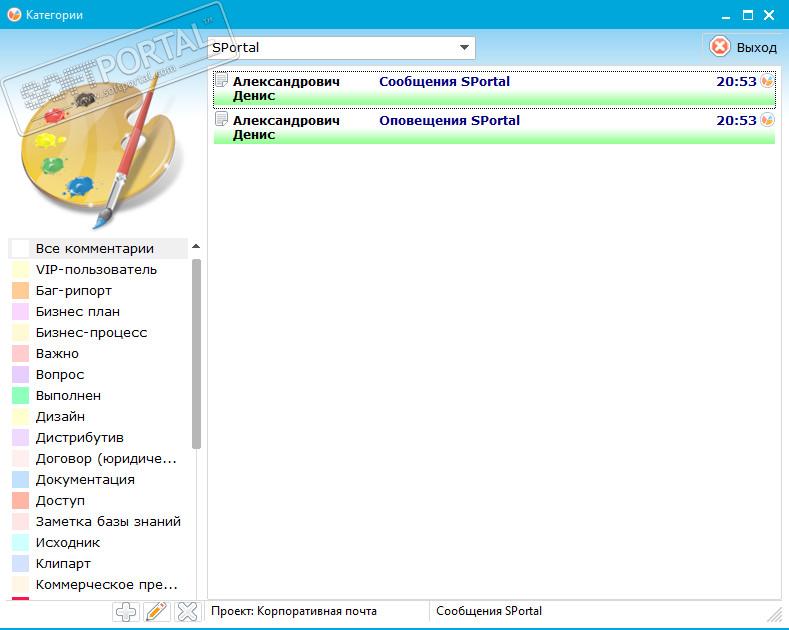Click the orange swatch beside Баг-рипорт
This screenshot has height=630, width=789.
click(x=20, y=291)
